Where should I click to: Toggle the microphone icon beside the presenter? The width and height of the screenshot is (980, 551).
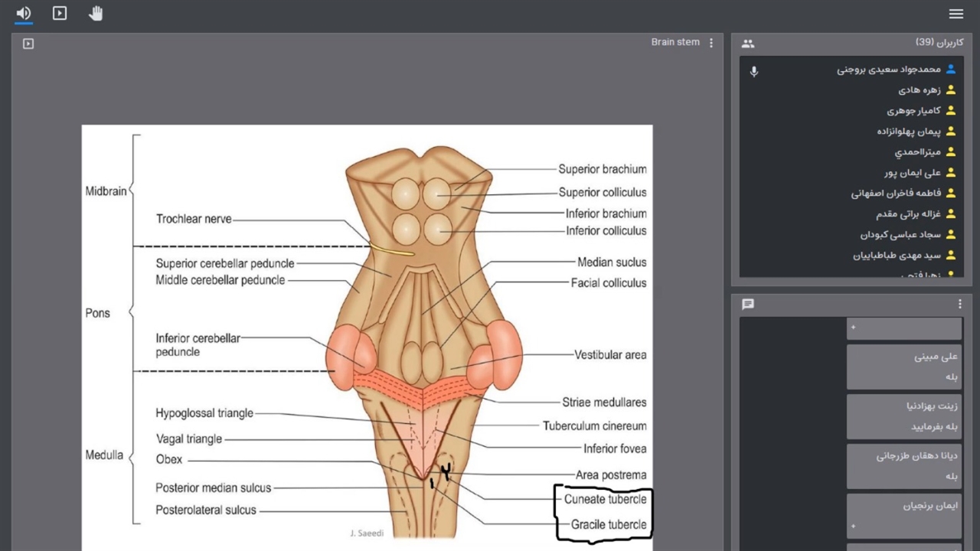click(x=754, y=71)
